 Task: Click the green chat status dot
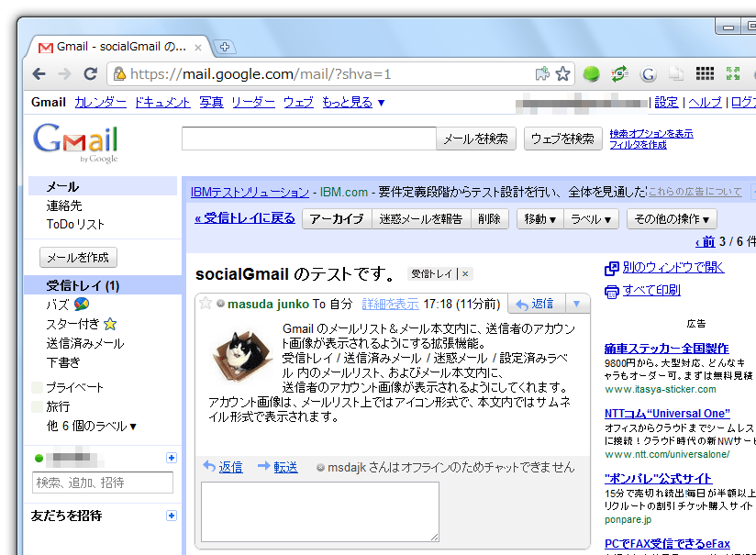tap(39, 458)
